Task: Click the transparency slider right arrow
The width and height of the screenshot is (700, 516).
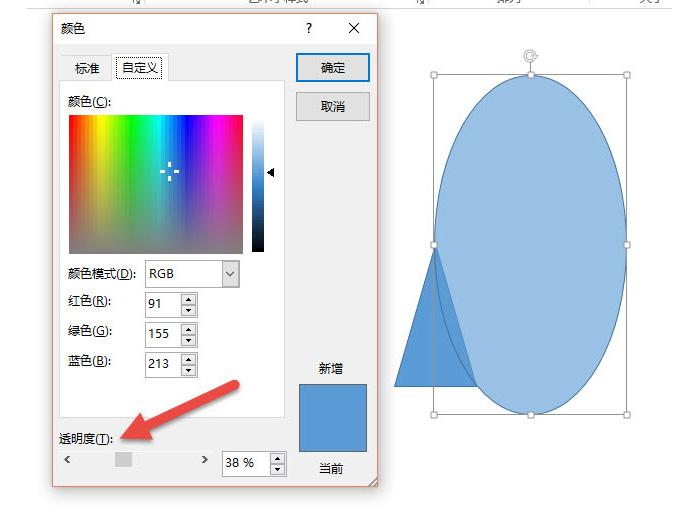Action: click(x=205, y=460)
